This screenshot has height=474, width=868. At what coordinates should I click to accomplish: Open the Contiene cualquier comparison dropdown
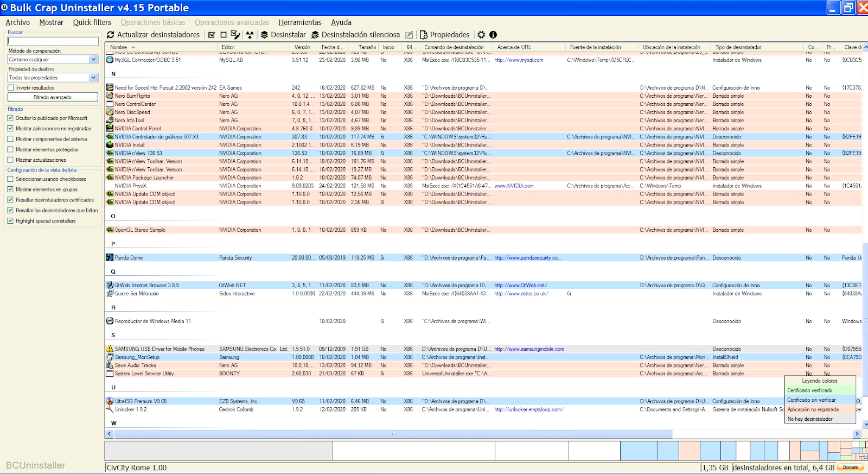[x=53, y=60]
